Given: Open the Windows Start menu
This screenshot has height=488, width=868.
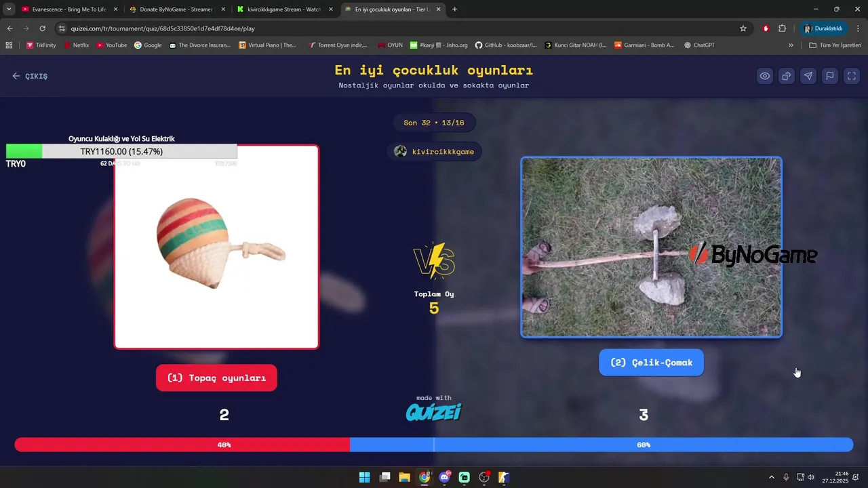Looking at the screenshot, I should pyautogui.click(x=364, y=477).
